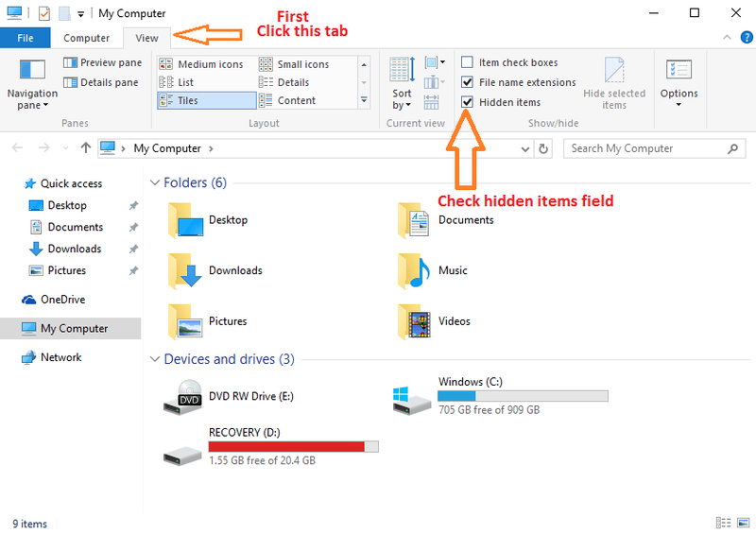Select the View ribbon tab

click(x=146, y=38)
